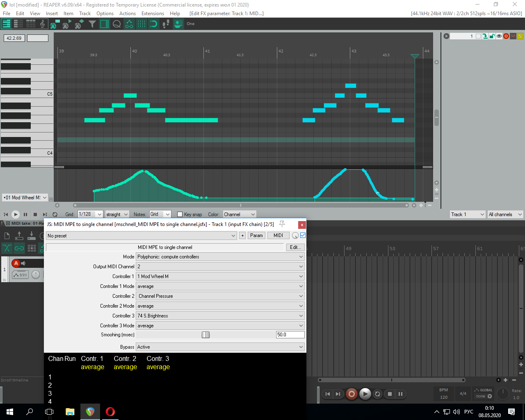This screenshot has width=525, height=420.
Task: Open Windows Start menu
Action: pos(10,412)
